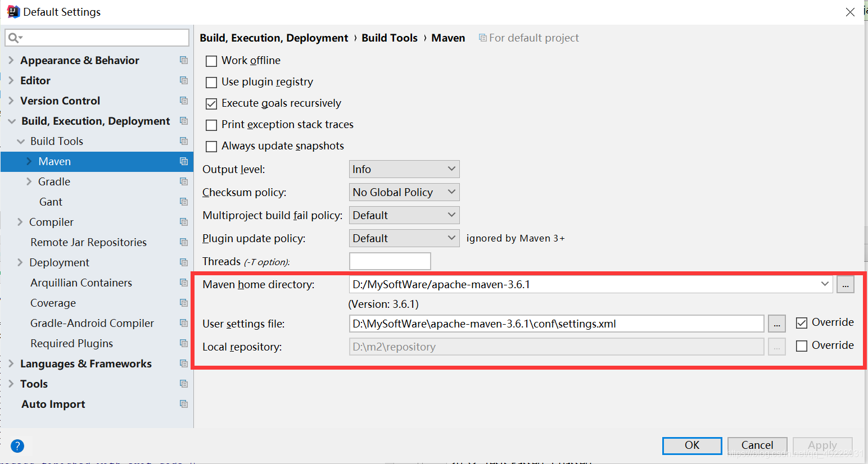Collapse the Build Tools section
This screenshot has width=868, height=464.
[x=20, y=141]
